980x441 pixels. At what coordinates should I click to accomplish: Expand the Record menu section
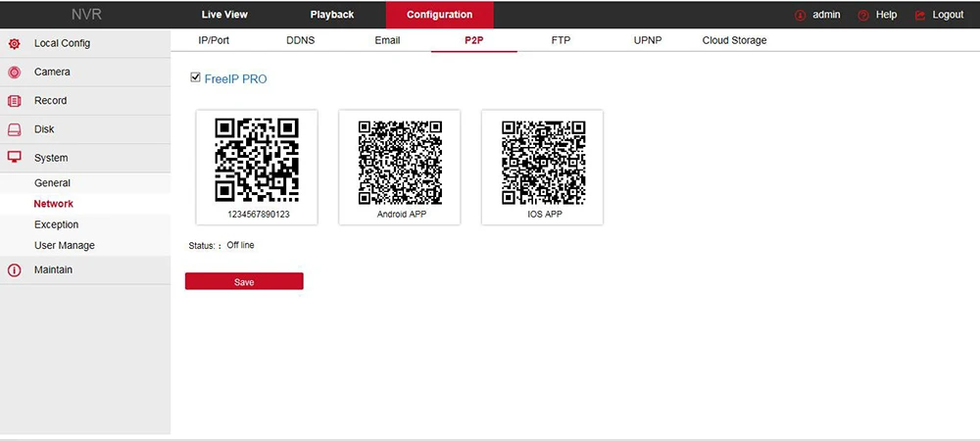(x=85, y=101)
